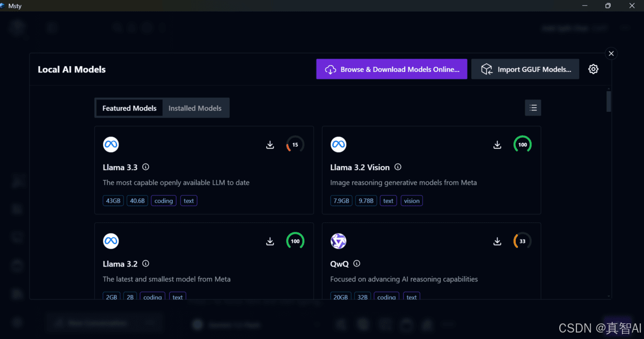This screenshot has width=644, height=339.
Task: Click 'The most capable openly available LLM' description
Action: point(176,183)
